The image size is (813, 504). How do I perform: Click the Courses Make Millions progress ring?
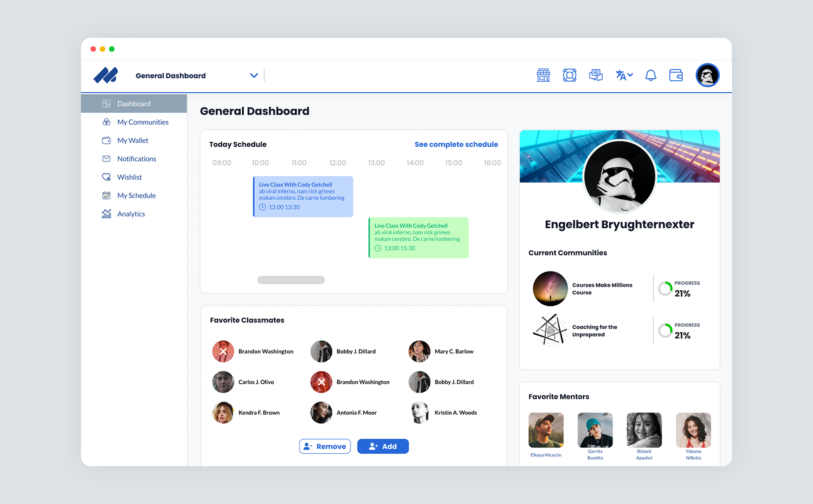click(x=665, y=289)
